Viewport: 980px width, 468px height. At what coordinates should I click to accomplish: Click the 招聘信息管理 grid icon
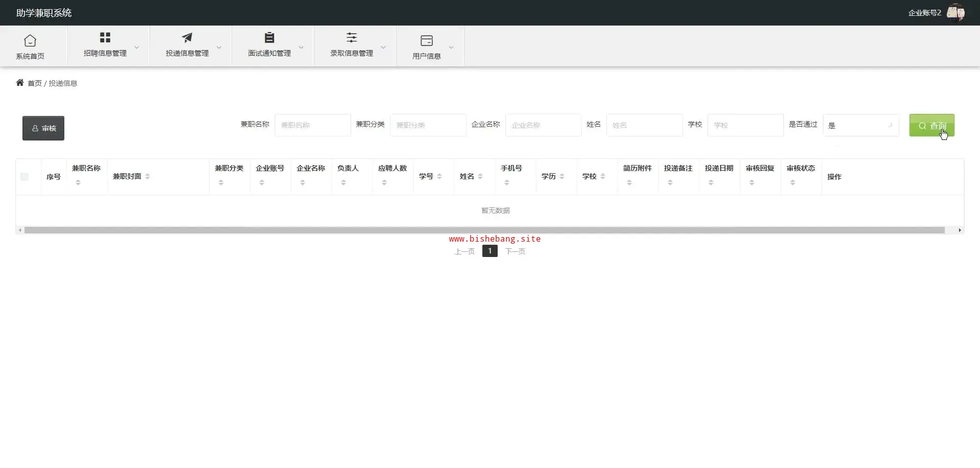[x=105, y=37]
